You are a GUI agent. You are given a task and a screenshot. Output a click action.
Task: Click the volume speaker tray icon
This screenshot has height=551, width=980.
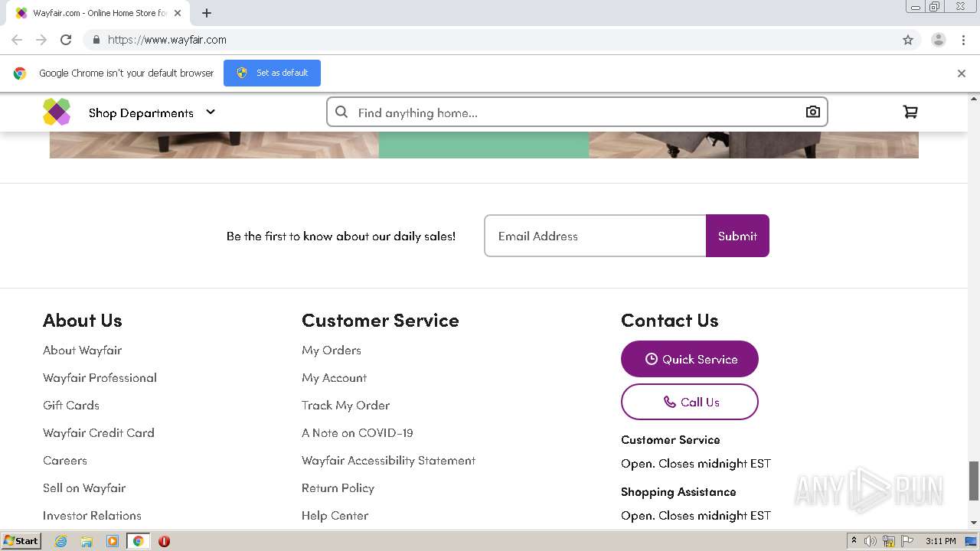click(x=871, y=541)
